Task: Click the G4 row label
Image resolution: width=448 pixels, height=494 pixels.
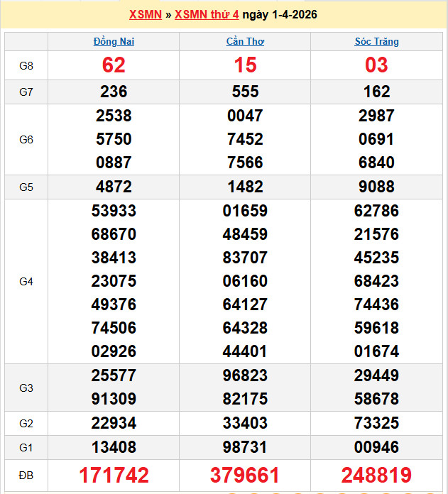Action: (26, 282)
